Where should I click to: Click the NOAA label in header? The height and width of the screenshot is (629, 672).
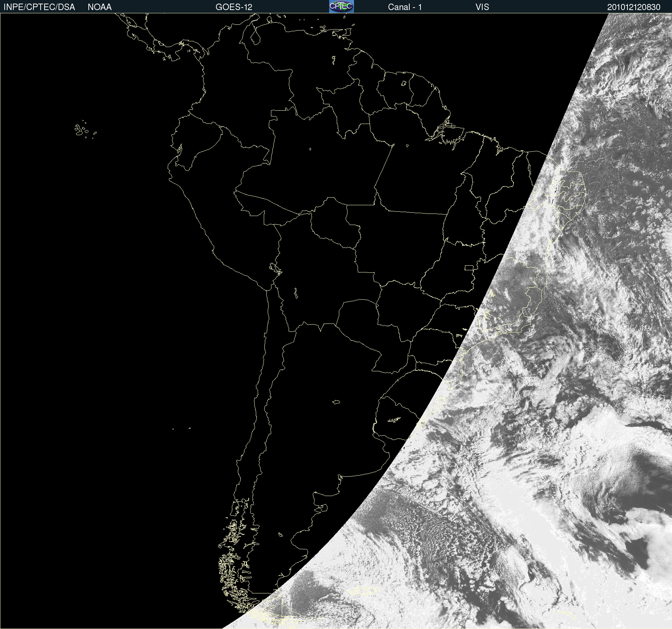100,7
